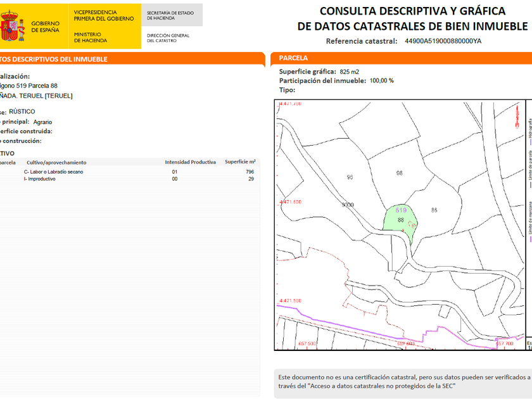Click parcel 96 label on the map
Screen dimensions: 532x399
click(x=350, y=177)
